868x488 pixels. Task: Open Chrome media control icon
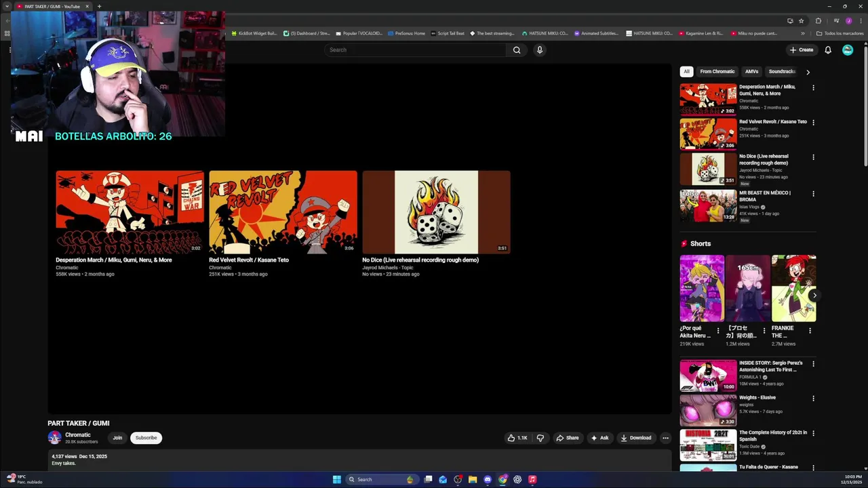click(x=835, y=21)
